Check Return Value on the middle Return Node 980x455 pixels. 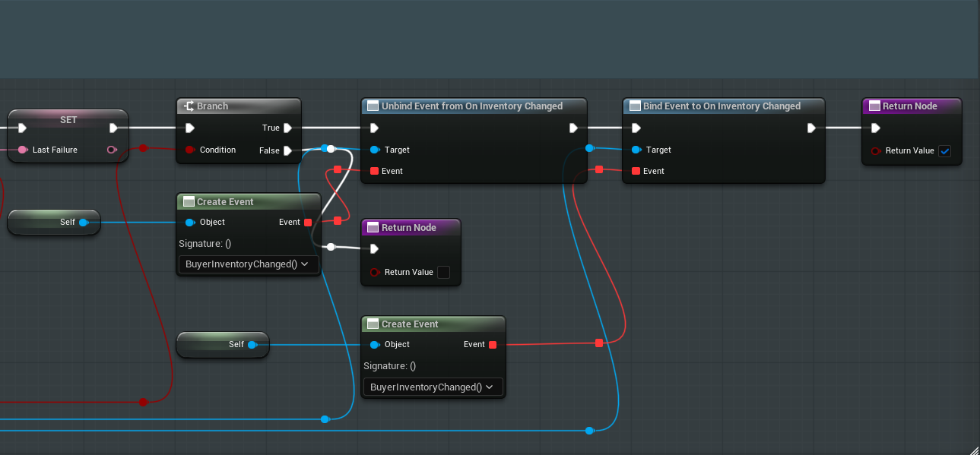[443, 272]
